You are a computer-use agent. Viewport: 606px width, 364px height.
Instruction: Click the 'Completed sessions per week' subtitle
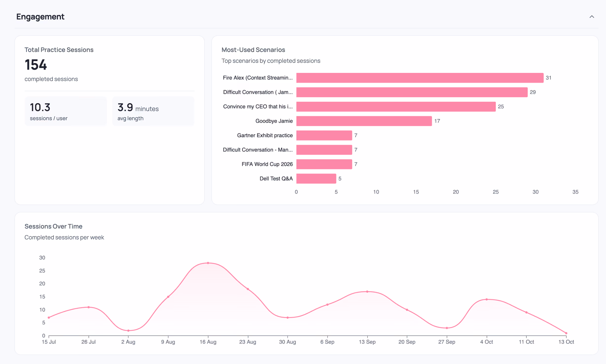pyautogui.click(x=64, y=237)
